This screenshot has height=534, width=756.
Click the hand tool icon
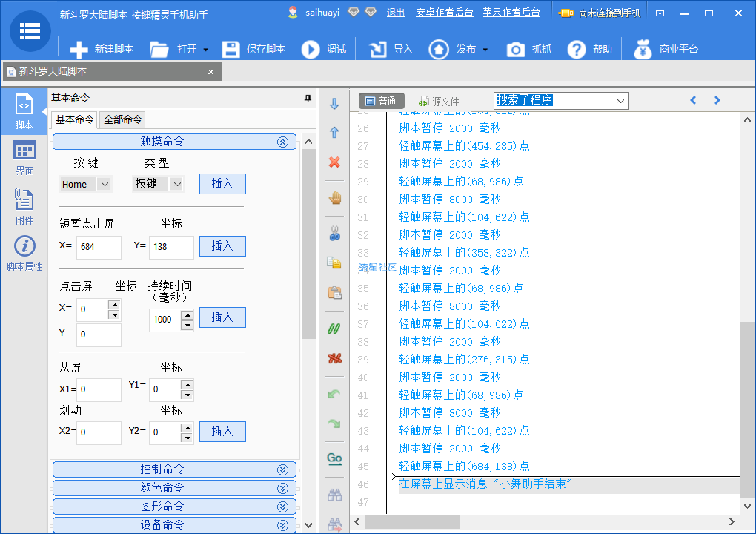pyautogui.click(x=334, y=198)
